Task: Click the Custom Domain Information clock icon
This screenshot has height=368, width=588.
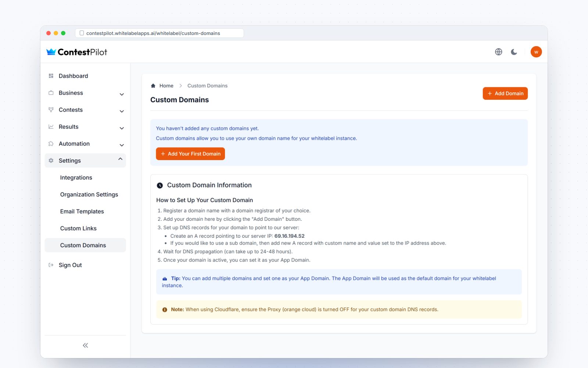Action: click(x=160, y=185)
